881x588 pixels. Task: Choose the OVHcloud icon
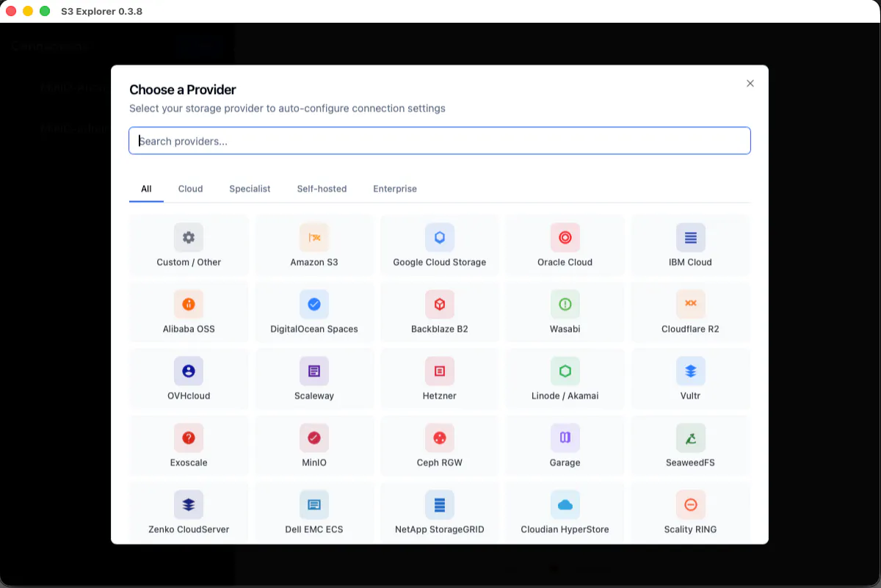point(189,371)
